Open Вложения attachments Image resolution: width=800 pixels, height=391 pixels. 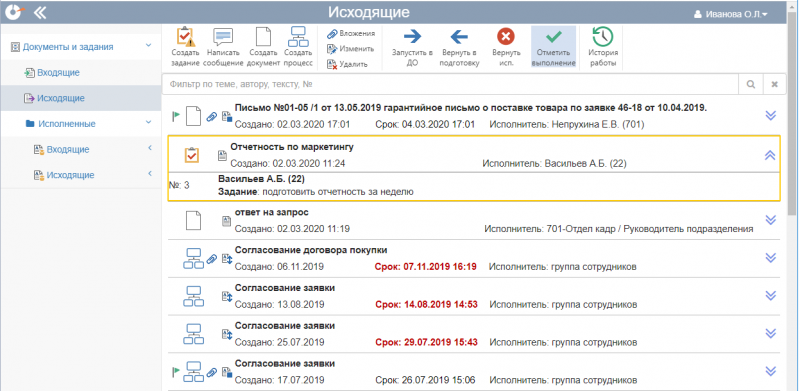coord(351,33)
